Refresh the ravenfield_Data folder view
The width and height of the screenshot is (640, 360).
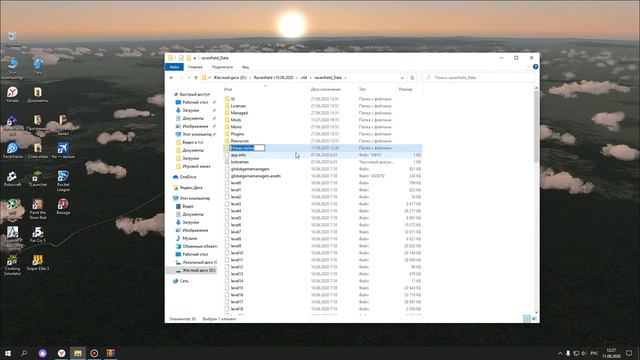(x=412, y=78)
